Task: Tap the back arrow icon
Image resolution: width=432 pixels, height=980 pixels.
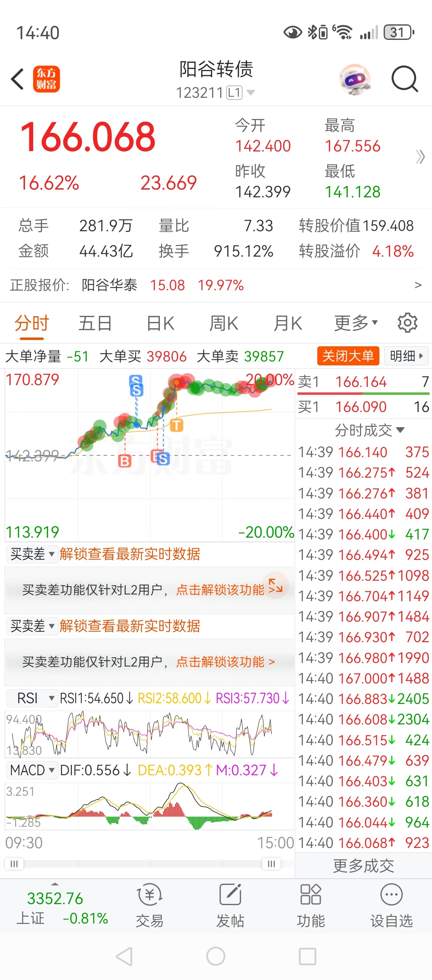Action: coord(17,79)
